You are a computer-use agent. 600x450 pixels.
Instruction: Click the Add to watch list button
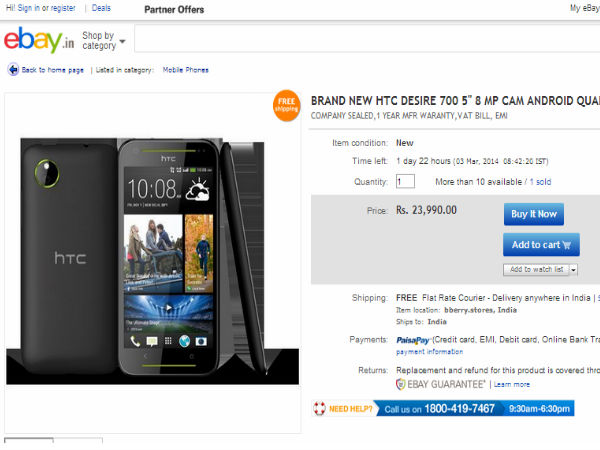coord(536,269)
